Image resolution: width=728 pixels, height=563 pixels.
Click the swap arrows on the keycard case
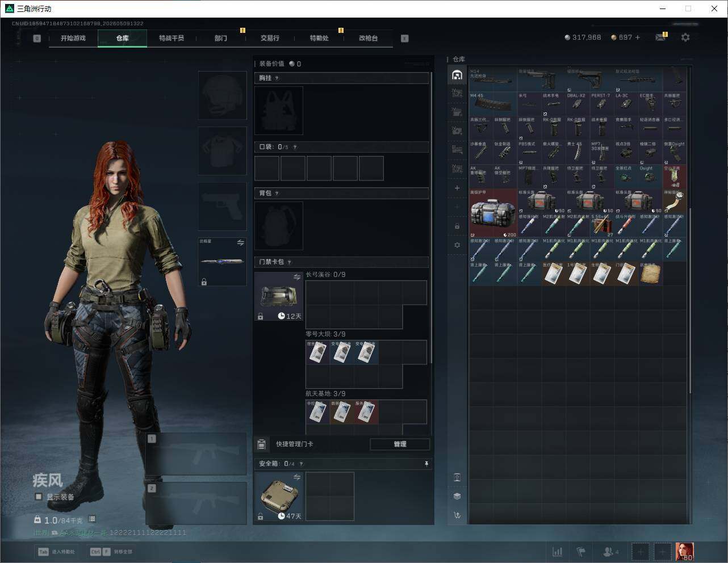[x=297, y=277]
